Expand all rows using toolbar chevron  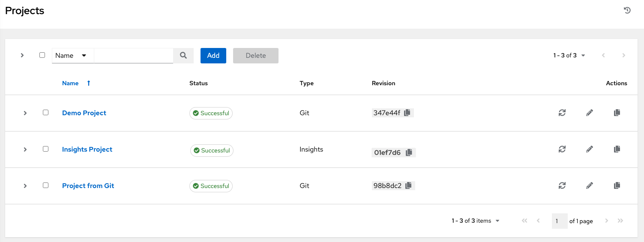(22, 55)
